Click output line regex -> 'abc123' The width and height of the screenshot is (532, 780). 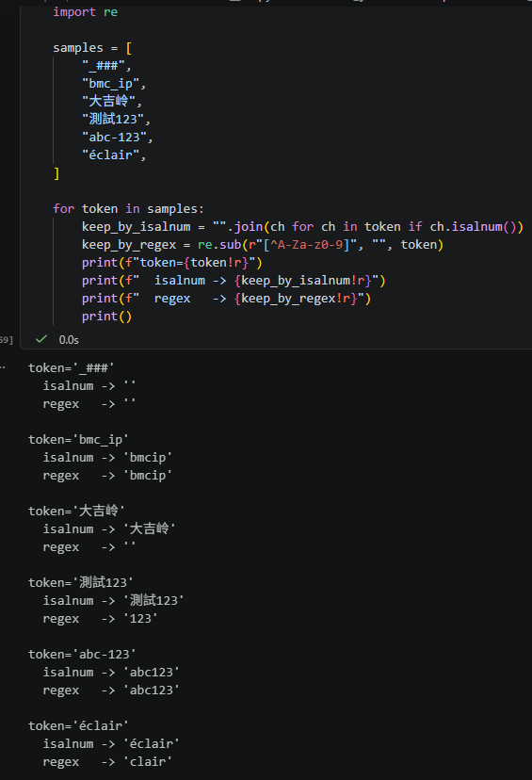click(x=111, y=691)
